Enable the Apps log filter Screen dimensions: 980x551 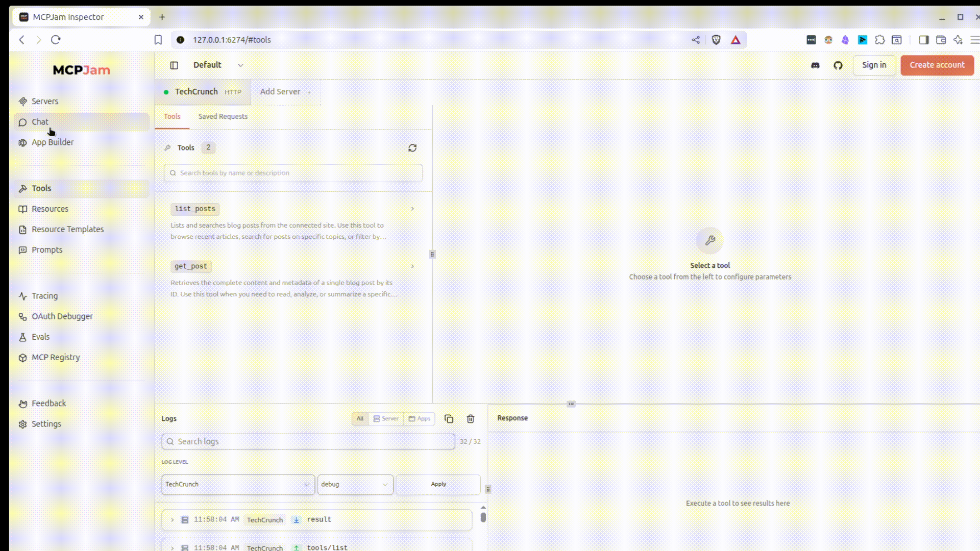pos(419,419)
